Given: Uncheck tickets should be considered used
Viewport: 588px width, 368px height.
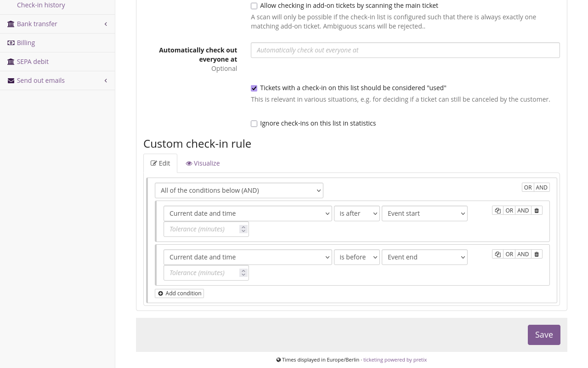Looking at the screenshot, I should [x=254, y=88].
